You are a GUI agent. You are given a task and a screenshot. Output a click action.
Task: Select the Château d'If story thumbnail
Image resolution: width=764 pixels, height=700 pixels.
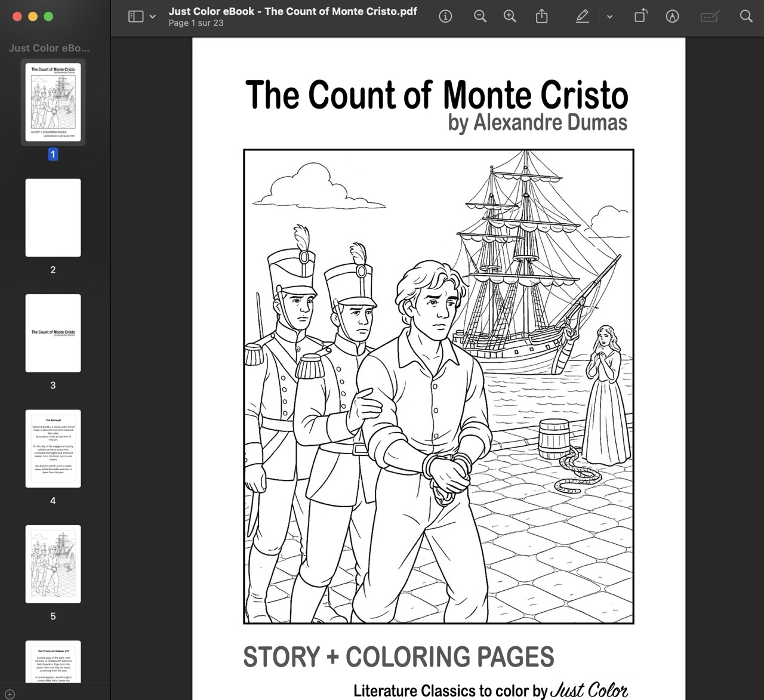pyautogui.click(x=53, y=661)
